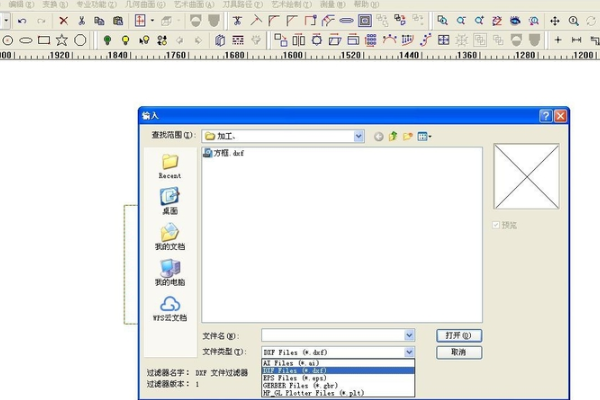
Task: Click the red X delete icon
Action: coord(64,21)
